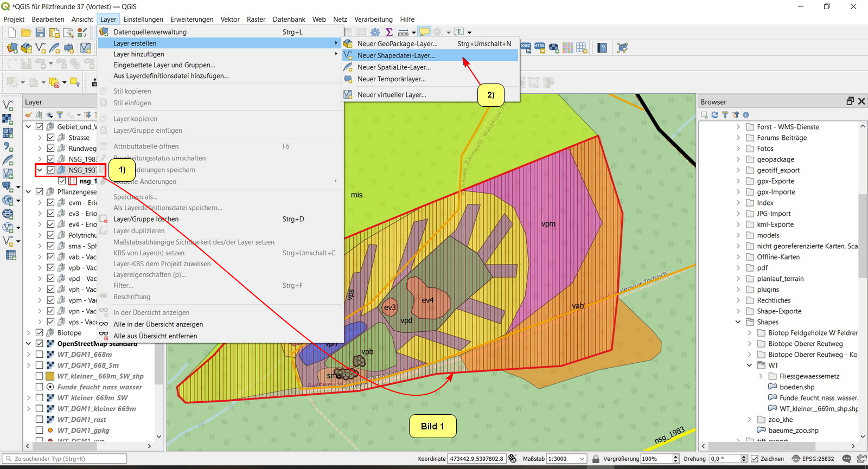The height and width of the screenshot is (469, 868).
Task: Click the log messages bubble in status bar
Action: point(846,459)
